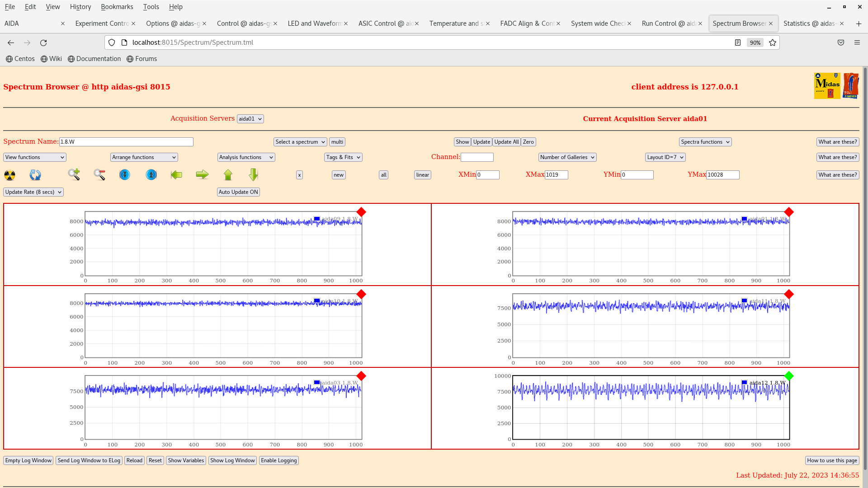Click the yellow radiation symbol icon

click(x=9, y=175)
